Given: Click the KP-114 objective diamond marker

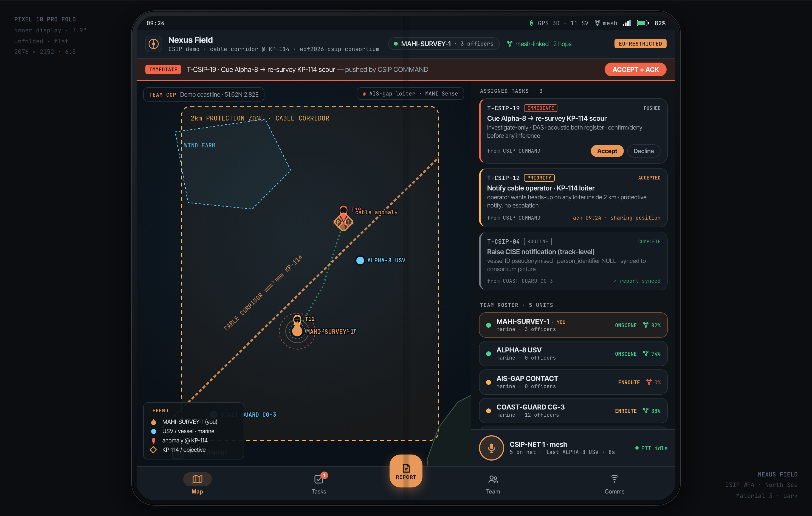Looking at the screenshot, I should (x=343, y=222).
